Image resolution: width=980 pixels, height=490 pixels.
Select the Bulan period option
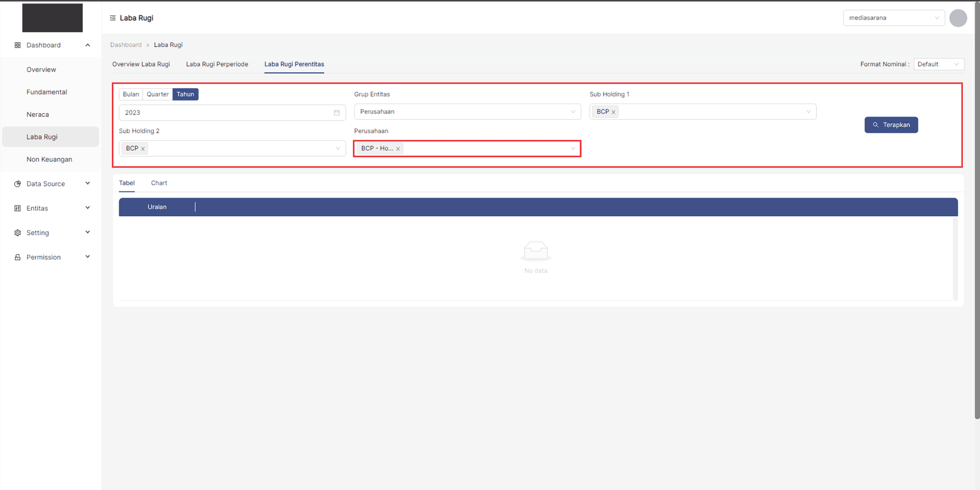131,94
